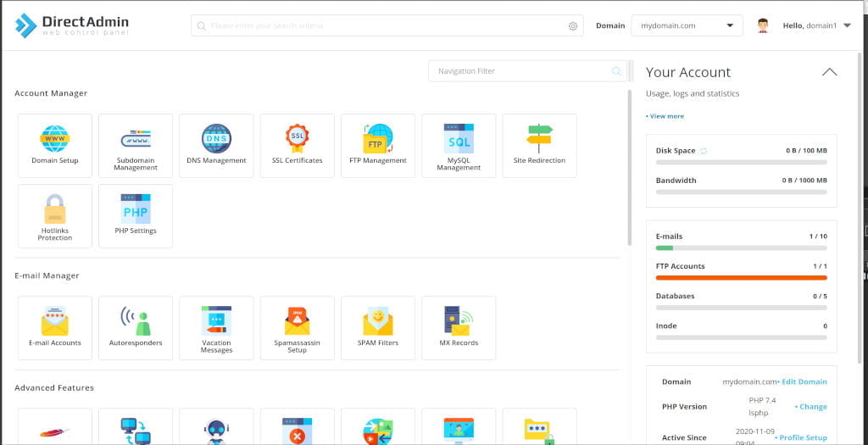Click the Edit Domain link
The width and height of the screenshot is (868, 445).
click(x=802, y=382)
